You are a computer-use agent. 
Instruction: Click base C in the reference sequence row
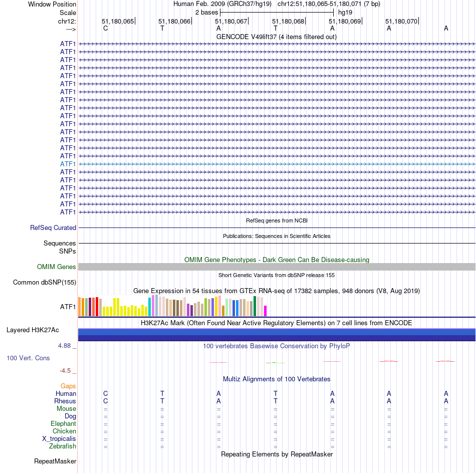105,28
